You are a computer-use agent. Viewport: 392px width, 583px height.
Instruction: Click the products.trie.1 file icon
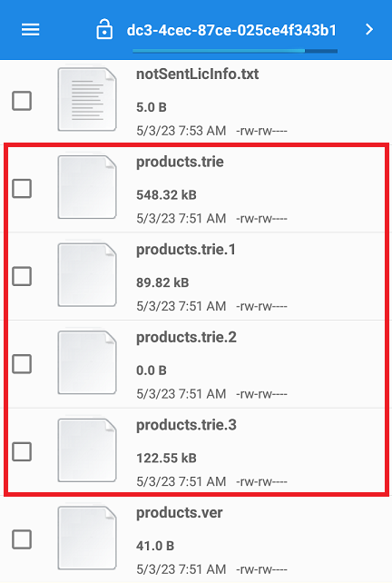[87, 275]
